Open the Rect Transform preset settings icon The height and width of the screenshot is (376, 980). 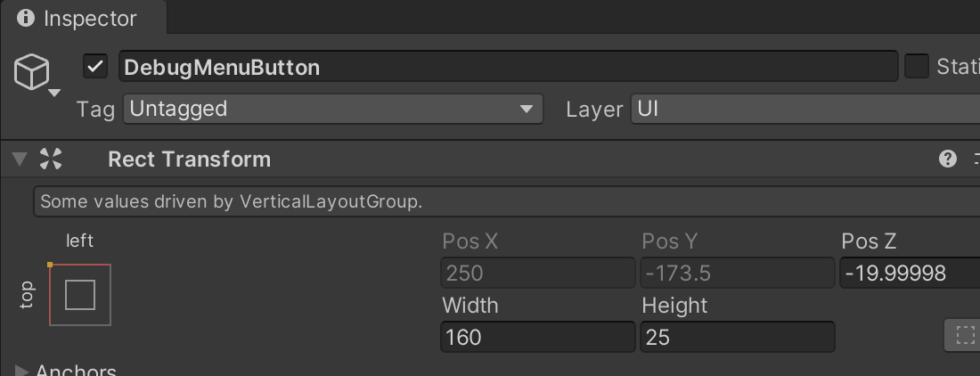tap(976, 159)
